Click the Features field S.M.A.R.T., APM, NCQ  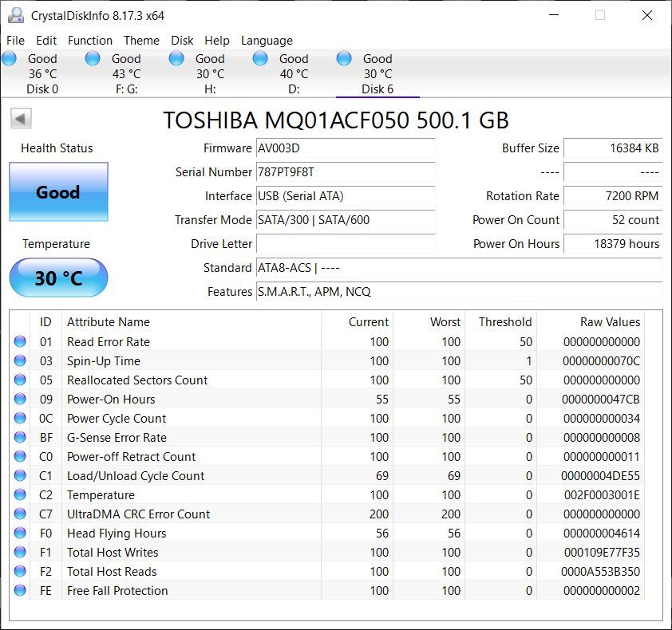[x=460, y=292]
